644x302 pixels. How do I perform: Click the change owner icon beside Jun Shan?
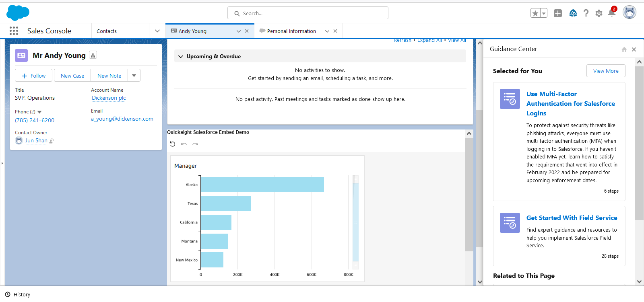coord(52,141)
